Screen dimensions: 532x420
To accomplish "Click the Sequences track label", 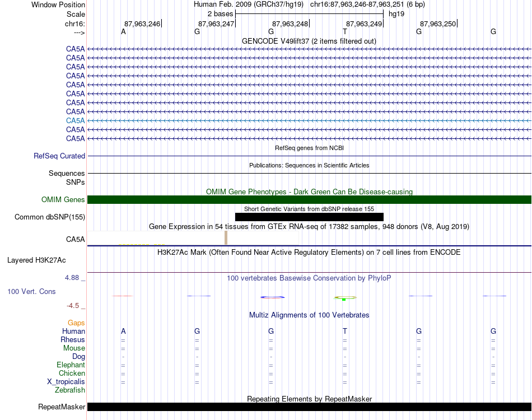I will 67,174.
